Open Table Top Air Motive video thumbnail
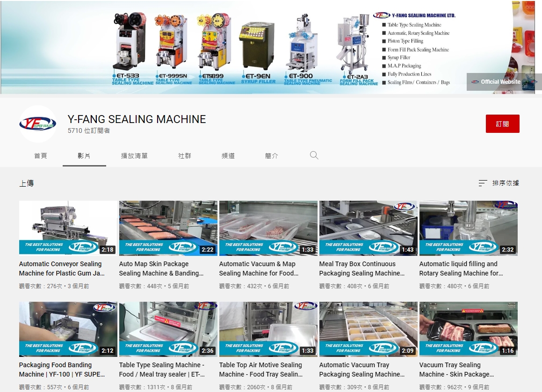The image size is (542, 392). 268,329
